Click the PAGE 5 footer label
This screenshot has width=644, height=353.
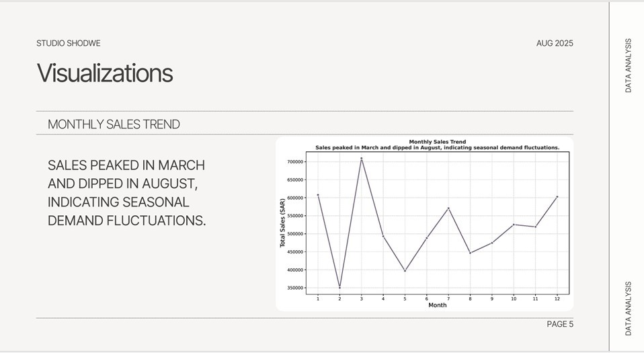pos(560,324)
